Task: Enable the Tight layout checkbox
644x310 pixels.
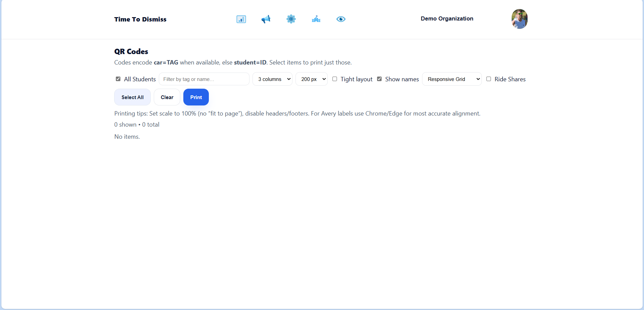Action: [335, 79]
